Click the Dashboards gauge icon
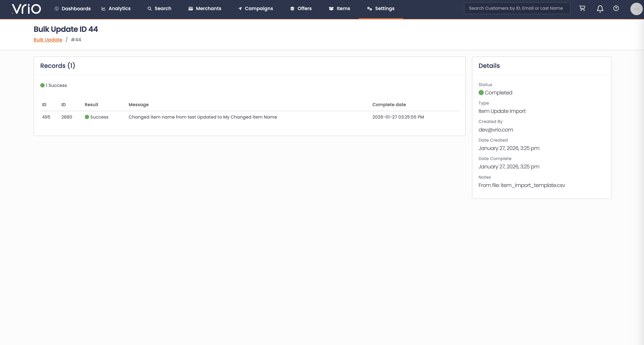 coord(57,9)
